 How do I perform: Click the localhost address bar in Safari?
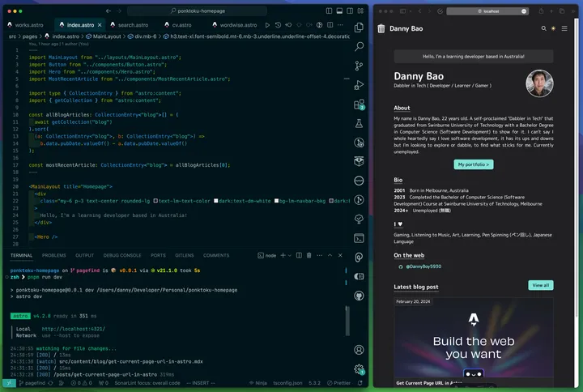point(487,11)
